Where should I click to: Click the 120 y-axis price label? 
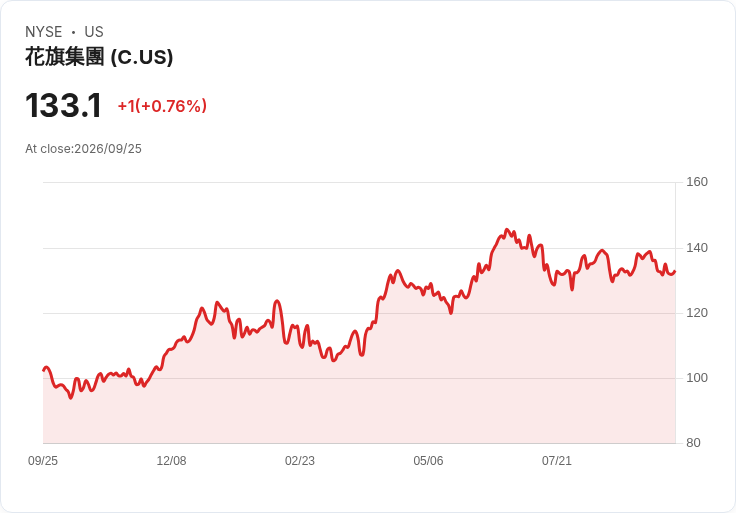(697, 313)
